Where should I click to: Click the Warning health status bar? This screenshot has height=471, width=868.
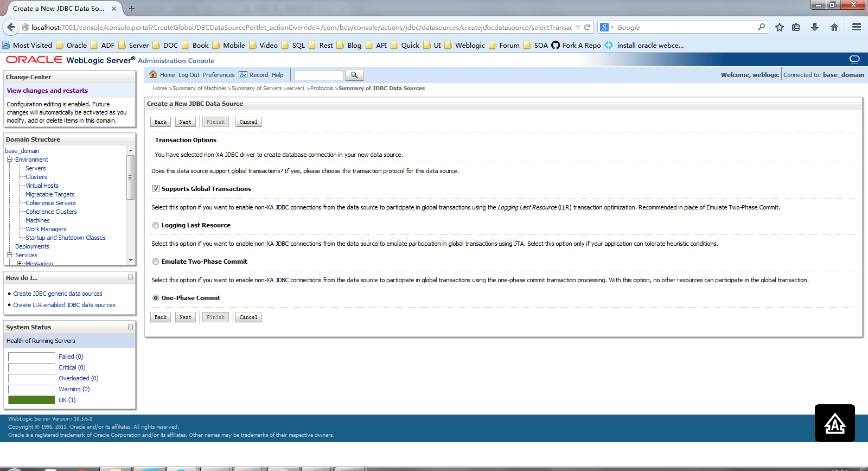pos(31,389)
